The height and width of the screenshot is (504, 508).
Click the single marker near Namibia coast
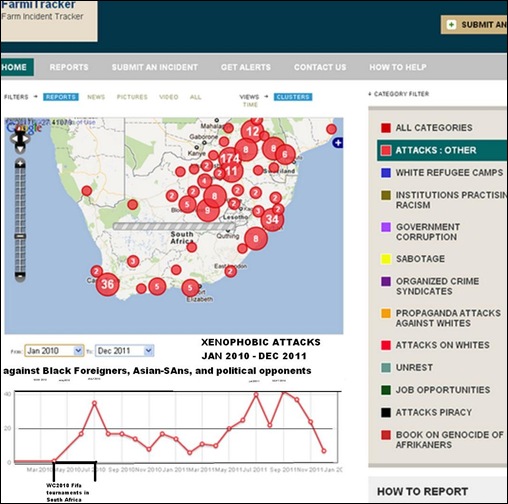(x=87, y=191)
